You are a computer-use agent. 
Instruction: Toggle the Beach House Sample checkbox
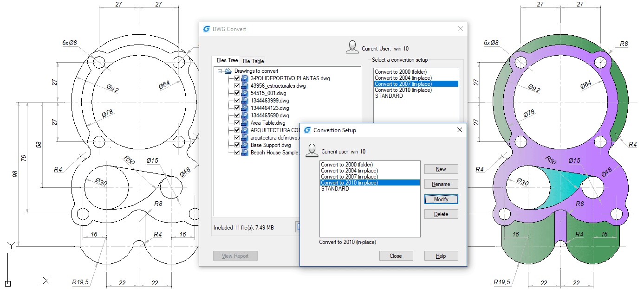tap(237, 153)
